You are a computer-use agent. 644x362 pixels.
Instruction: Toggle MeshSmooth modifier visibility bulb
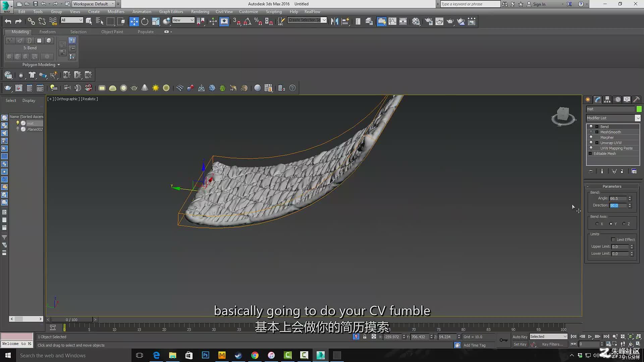[x=591, y=132]
